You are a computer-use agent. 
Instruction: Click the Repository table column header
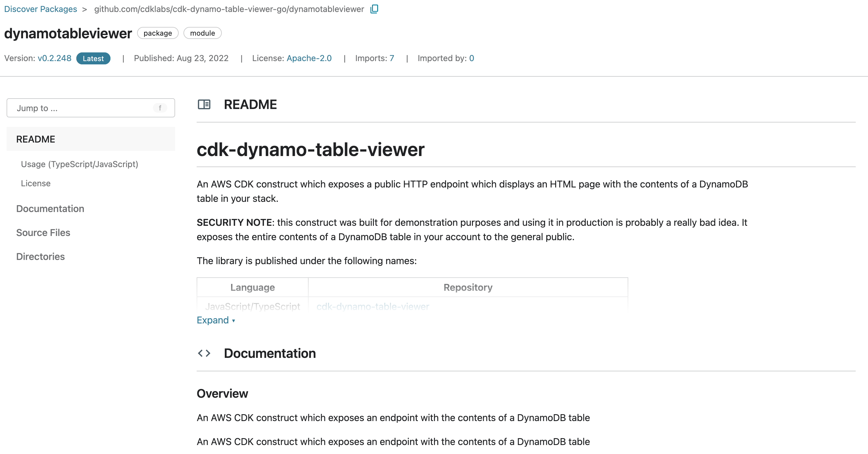tap(468, 287)
